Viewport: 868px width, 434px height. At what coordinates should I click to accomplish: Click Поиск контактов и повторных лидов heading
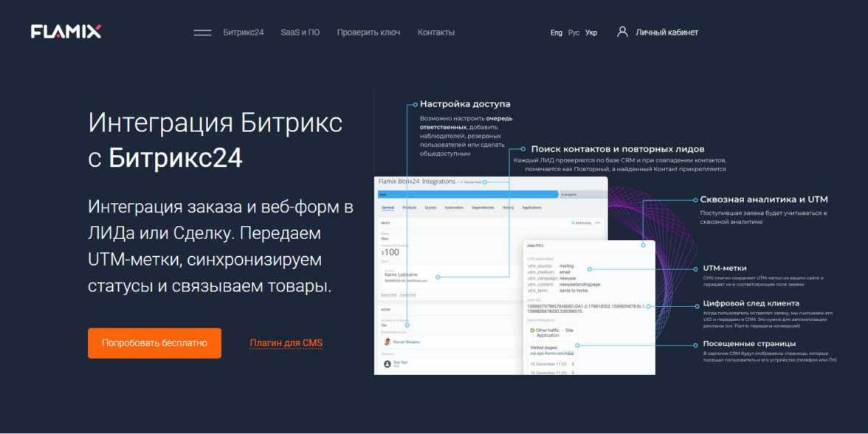[618, 149]
